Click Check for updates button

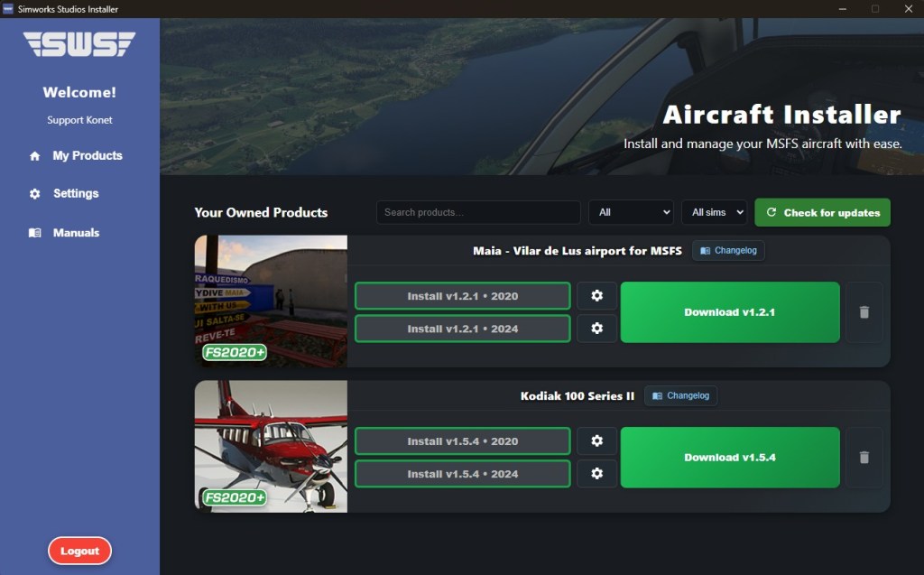(x=822, y=212)
